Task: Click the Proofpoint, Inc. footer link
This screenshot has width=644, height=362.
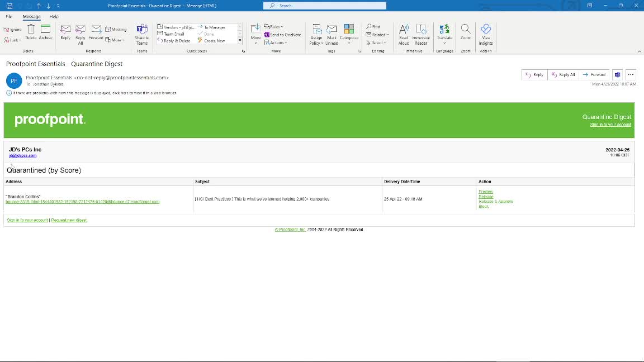Action: tap(290, 230)
